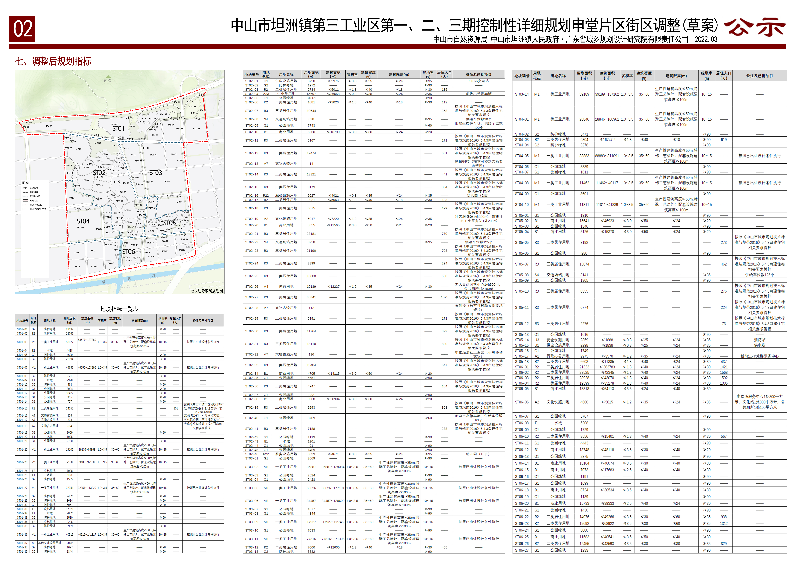Click the green mountain peak marker on map
Image resolution: width=800 pixels, height=565 pixels.
[108, 79]
